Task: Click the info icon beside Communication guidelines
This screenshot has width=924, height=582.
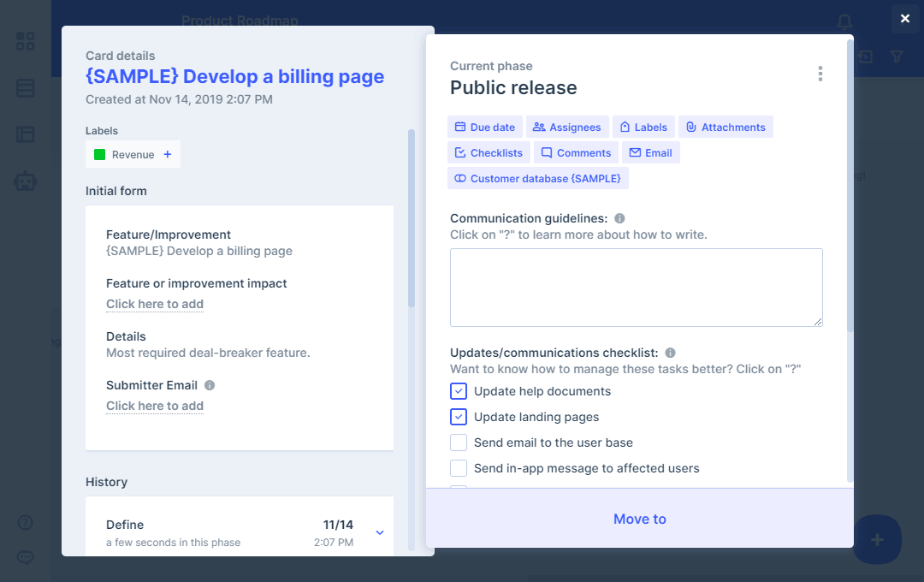Action: pos(619,218)
